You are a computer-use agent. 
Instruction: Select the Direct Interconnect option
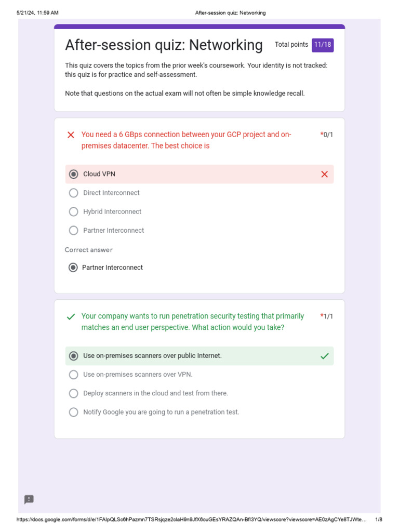pos(74,193)
